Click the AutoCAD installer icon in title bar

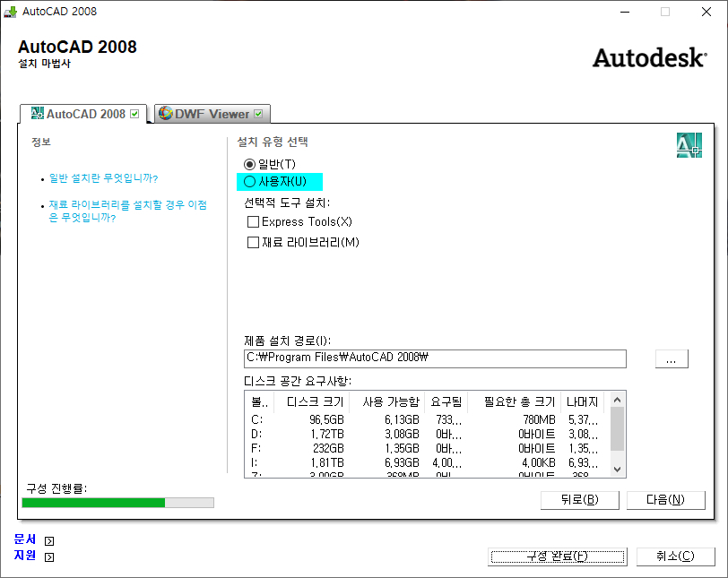coord(10,12)
